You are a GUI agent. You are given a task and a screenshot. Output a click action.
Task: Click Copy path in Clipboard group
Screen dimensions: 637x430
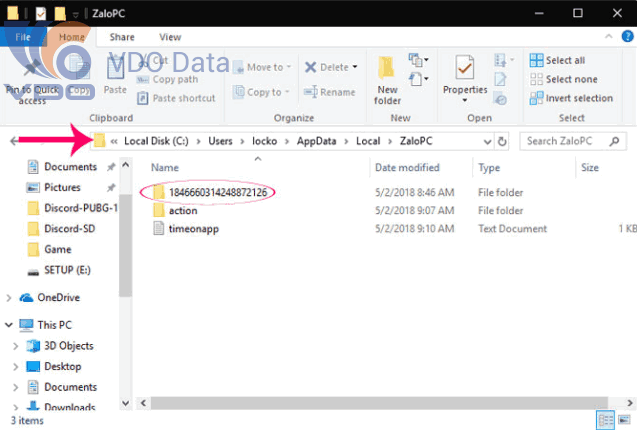pyautogui.click(x=168, y=79)
